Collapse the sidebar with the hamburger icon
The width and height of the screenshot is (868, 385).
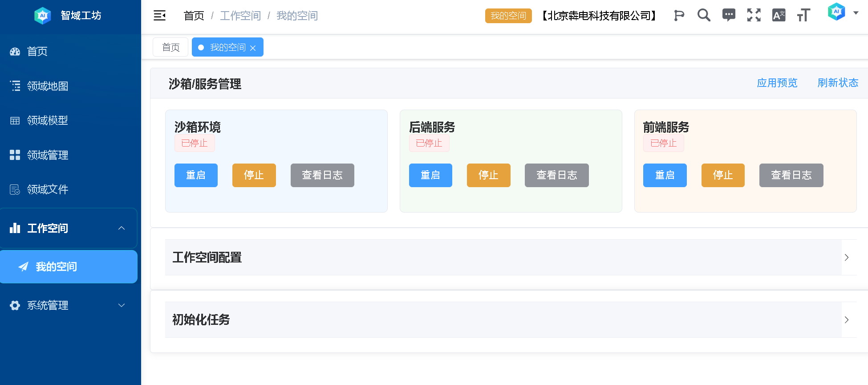tap(159, 16)
